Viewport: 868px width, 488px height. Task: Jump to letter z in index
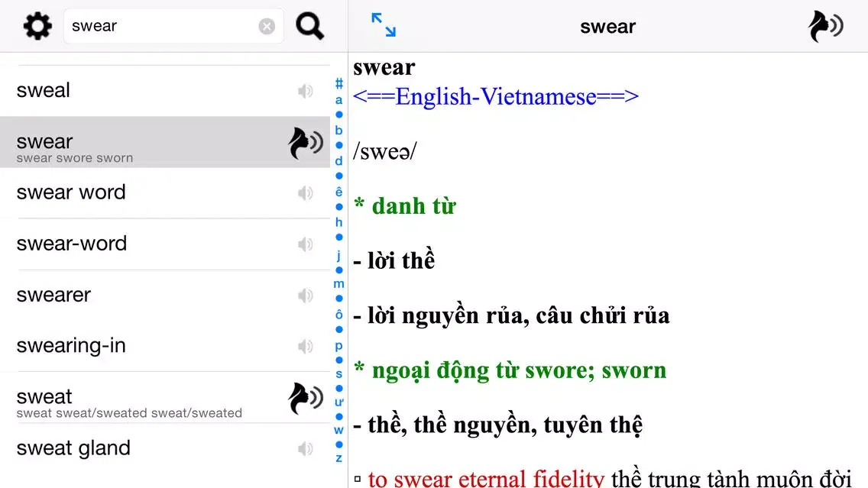(x=338, y=458)
